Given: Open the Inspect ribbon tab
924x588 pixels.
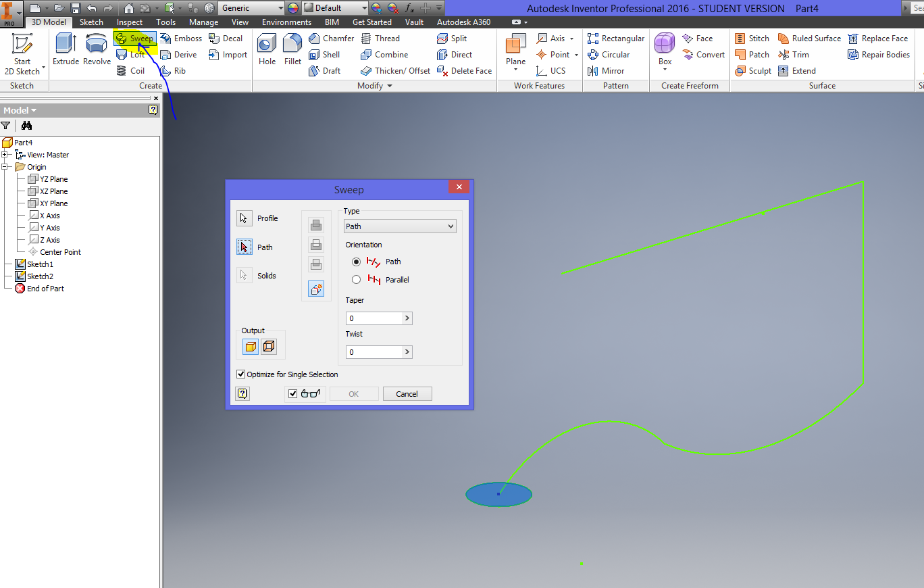Looking at the screenshot, I should [x=129, y=22].
